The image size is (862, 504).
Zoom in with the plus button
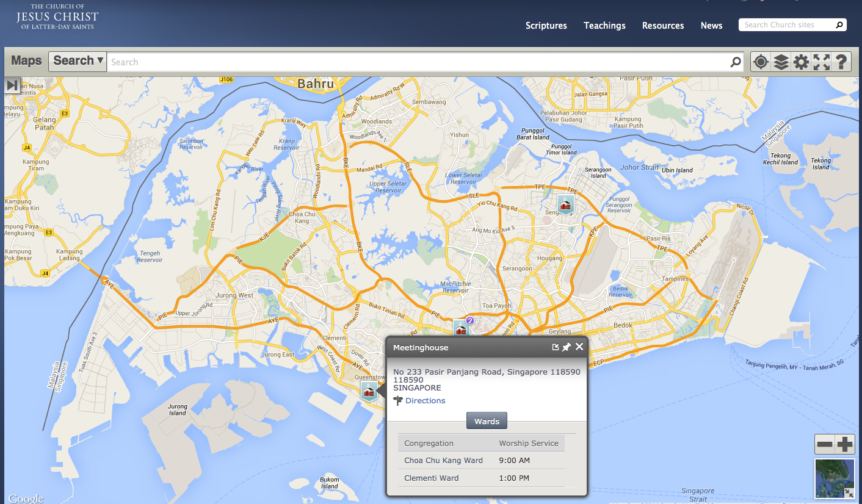click(x=845, y=444)
